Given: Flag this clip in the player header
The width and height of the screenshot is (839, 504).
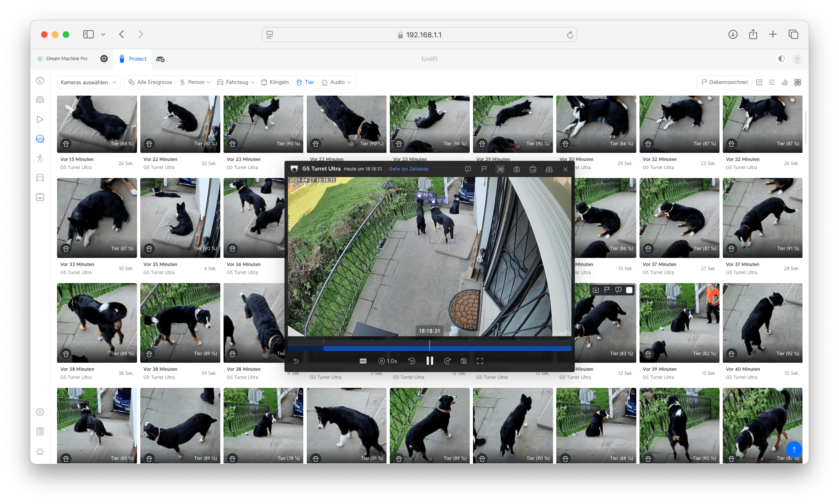Looking at the screenshot, I should (x=484, y=169).
